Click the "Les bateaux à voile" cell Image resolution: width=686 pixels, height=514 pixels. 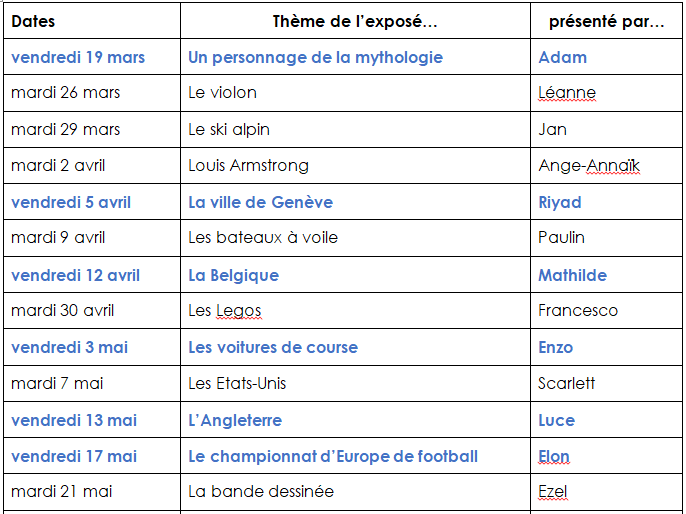pyautogui.click(x=355, y=238)
